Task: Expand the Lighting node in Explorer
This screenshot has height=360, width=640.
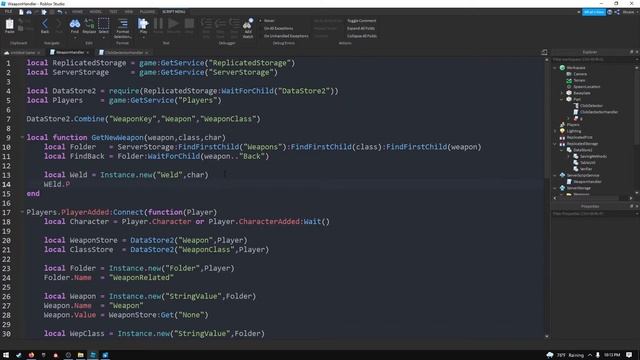Action: 555,131
